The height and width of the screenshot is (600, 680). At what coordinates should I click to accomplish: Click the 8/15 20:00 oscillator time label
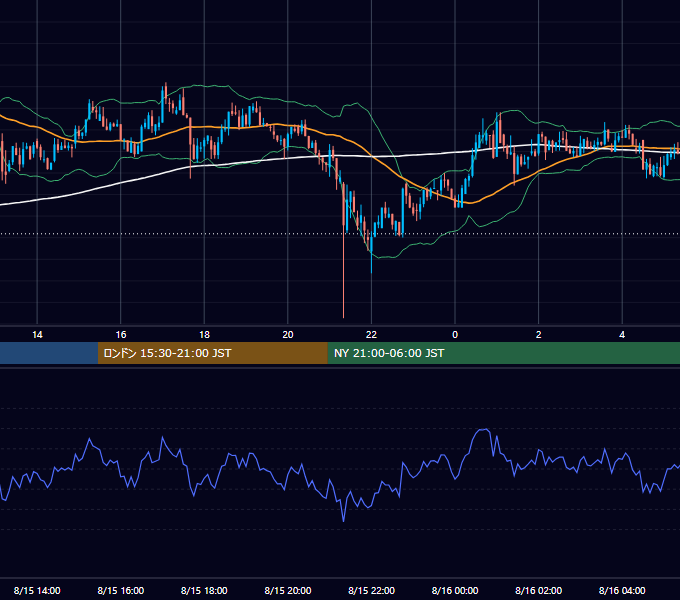pos(288,590)
